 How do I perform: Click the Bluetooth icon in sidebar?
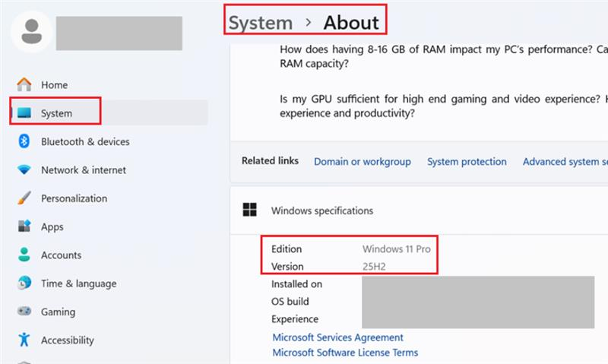[x=24, y=141]
